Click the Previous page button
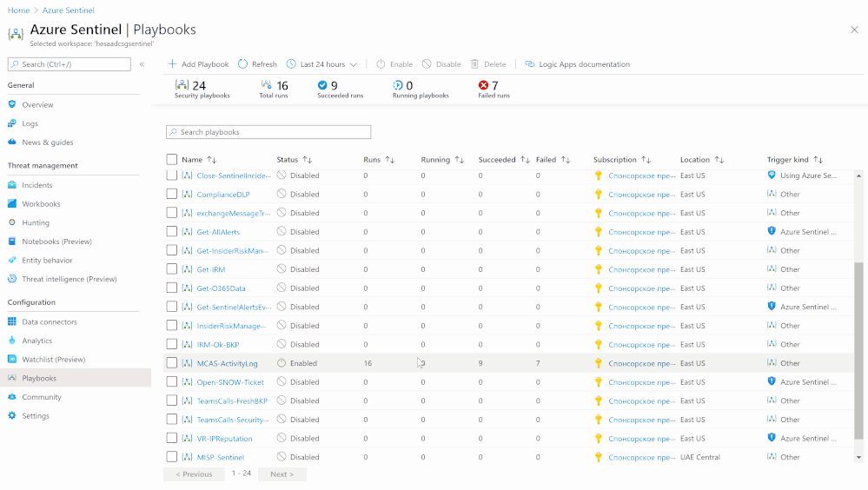Viewport: 868px width, 490px height. pos(194,474)
